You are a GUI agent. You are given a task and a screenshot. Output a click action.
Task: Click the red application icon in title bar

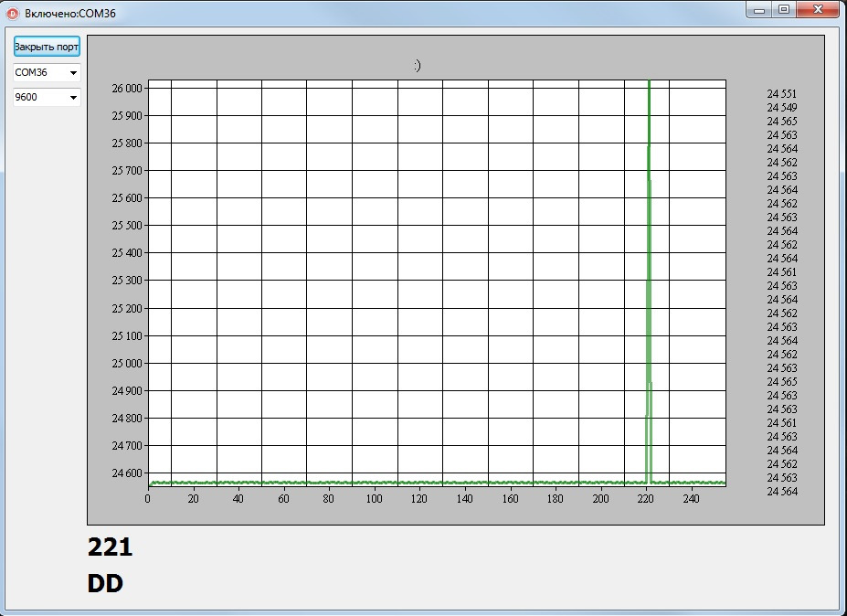[x=12, y=13]
